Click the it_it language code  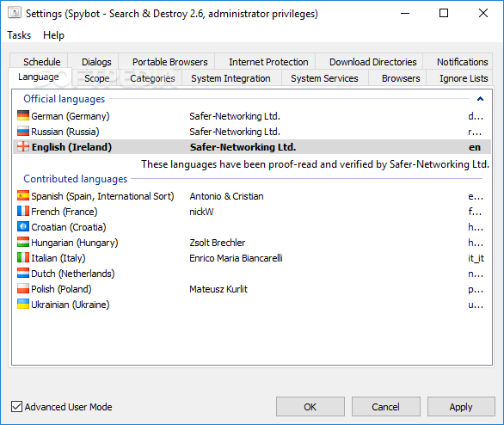476,258
